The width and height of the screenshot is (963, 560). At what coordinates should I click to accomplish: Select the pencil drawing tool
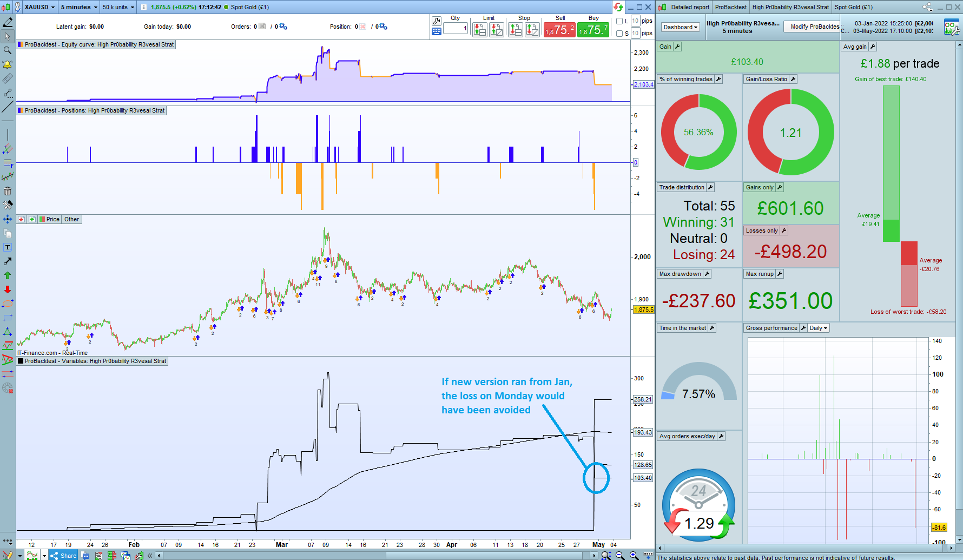click(8, 22)
